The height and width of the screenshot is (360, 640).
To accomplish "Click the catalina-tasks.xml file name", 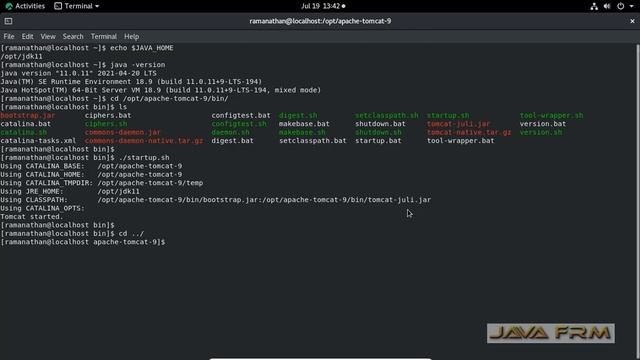I will click(38, 140).
